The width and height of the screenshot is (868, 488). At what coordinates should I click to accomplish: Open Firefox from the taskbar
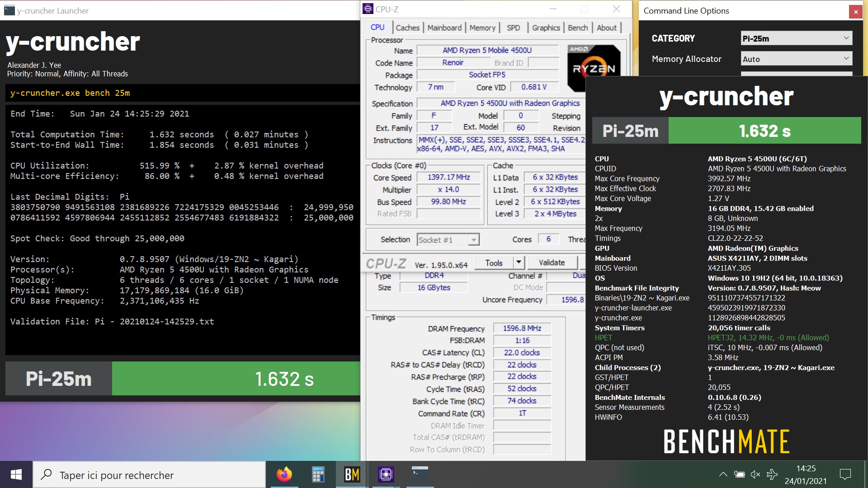point(284,474)
